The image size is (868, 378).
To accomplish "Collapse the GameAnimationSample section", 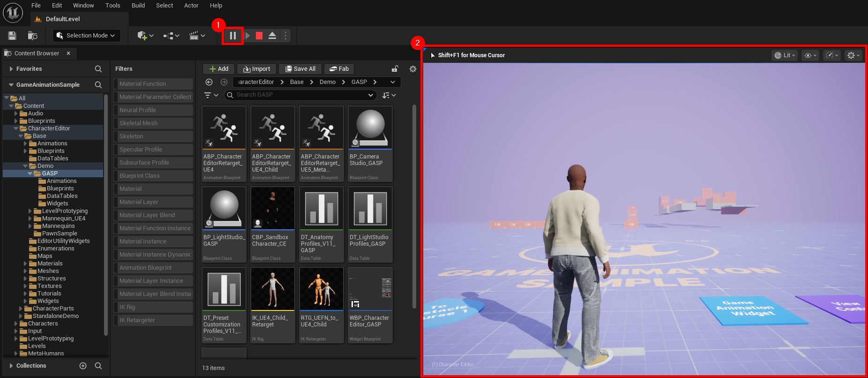I will (x=11, y=85).
